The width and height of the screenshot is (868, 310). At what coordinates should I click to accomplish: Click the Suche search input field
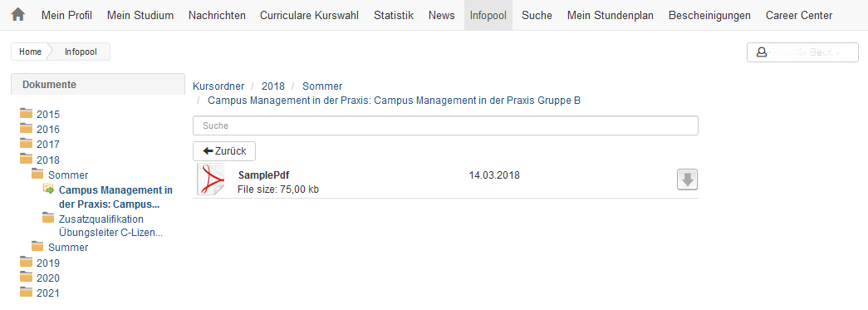(x=445, y=125)
